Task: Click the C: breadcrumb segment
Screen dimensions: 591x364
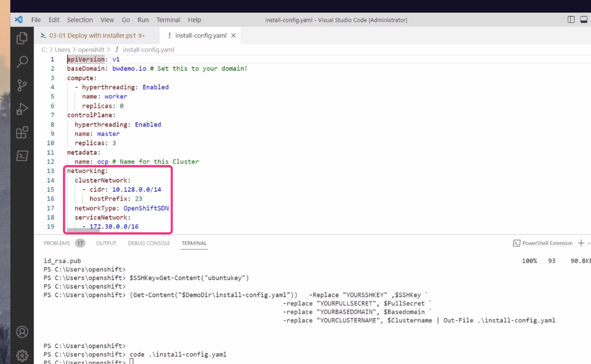Action: pos(44,49)
